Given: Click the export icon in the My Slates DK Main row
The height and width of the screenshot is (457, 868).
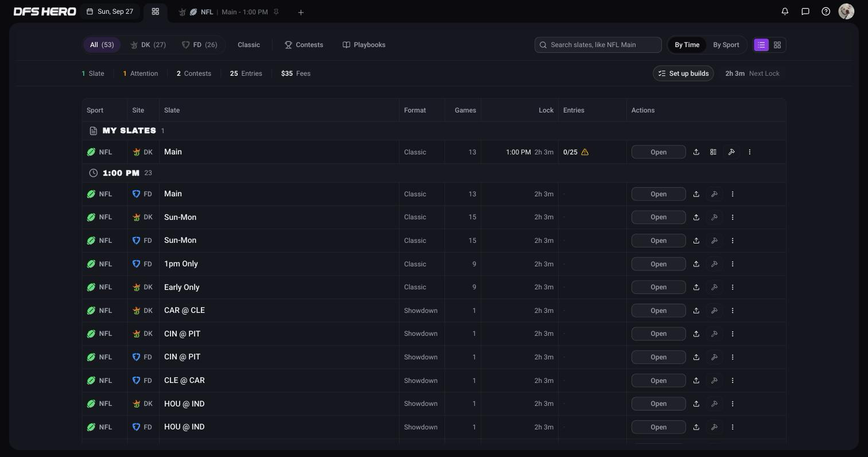Looking at the screenshot, I should (696, 152).
